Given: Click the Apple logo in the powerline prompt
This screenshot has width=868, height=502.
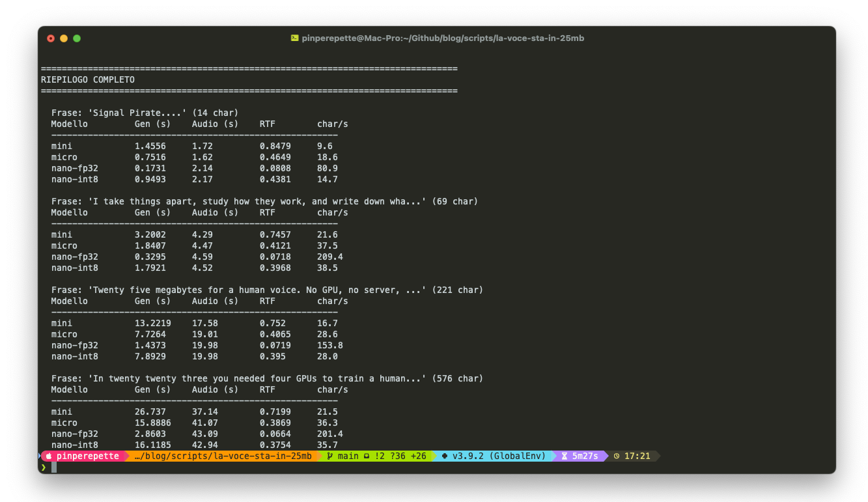Looking at the screenshot, I should [50, 456].
